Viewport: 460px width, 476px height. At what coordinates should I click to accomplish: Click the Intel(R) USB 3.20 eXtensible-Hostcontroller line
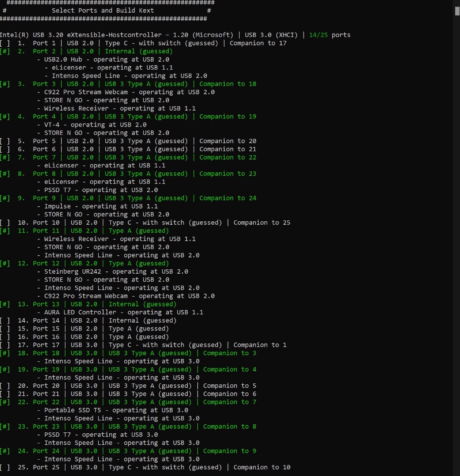tap(175, 35)
